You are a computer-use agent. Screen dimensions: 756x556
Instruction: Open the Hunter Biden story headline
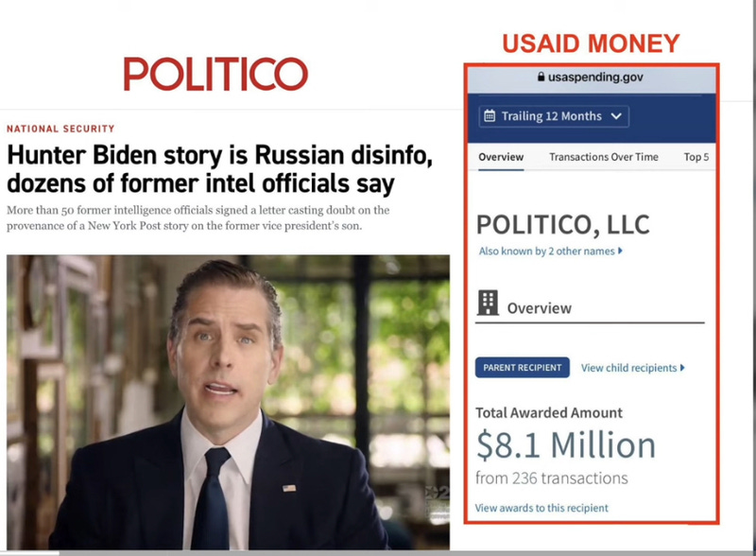click(219, 169)
